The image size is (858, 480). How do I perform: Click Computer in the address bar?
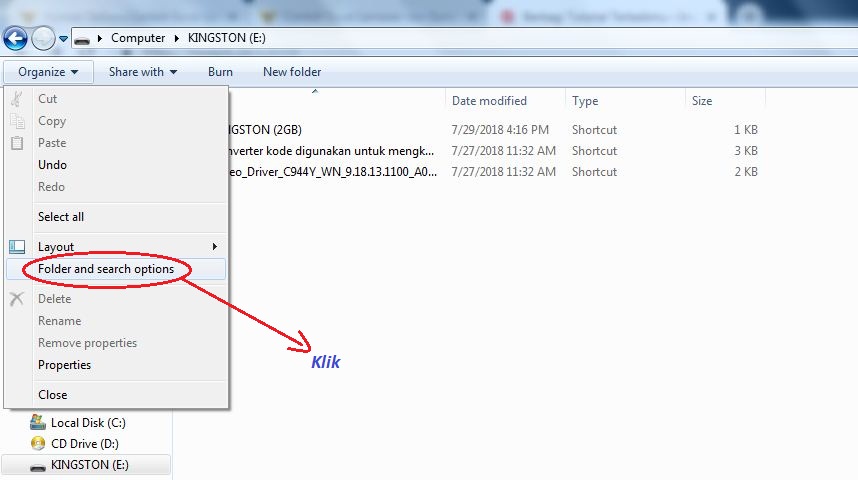138,38
